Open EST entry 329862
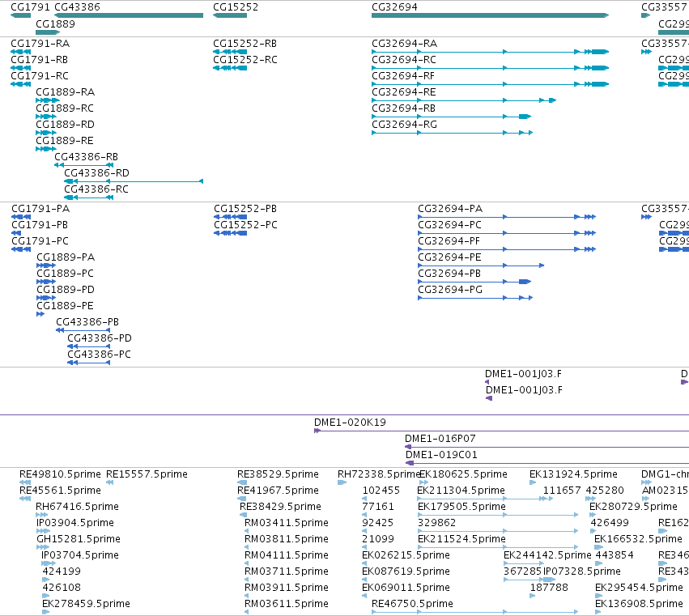 [436, 523]
